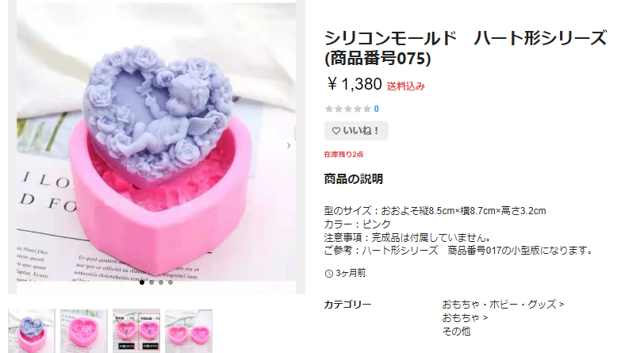Viewport: 644px width, 353px height.
Task: Show the next product image with the arrow
Action: point(289,145)
